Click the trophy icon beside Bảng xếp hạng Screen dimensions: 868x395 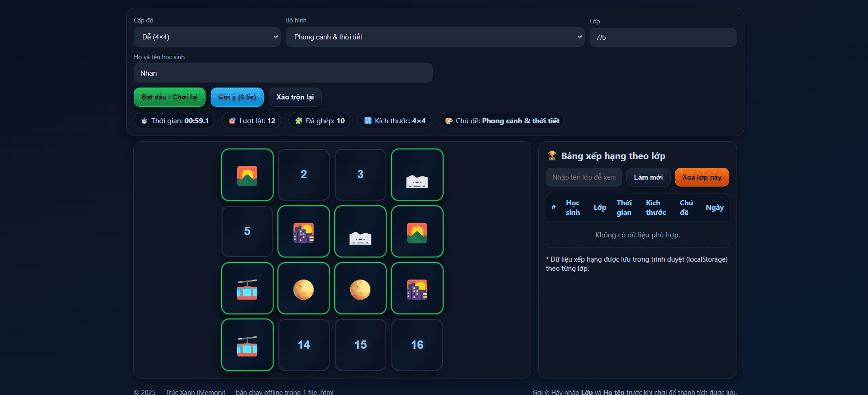click(552, 156)
